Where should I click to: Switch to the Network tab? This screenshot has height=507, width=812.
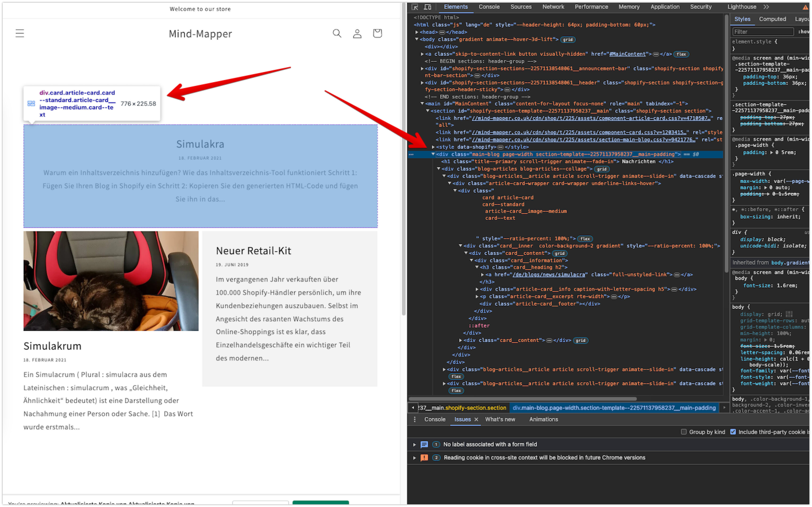coord(553,7)
